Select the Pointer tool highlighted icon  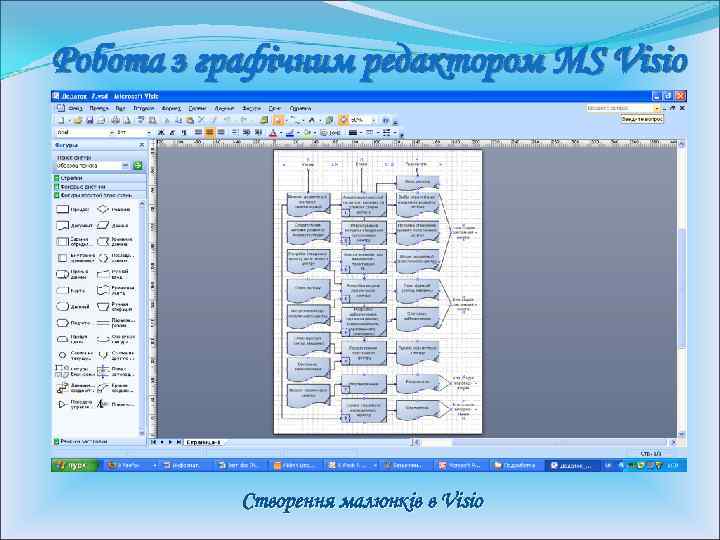278,120
